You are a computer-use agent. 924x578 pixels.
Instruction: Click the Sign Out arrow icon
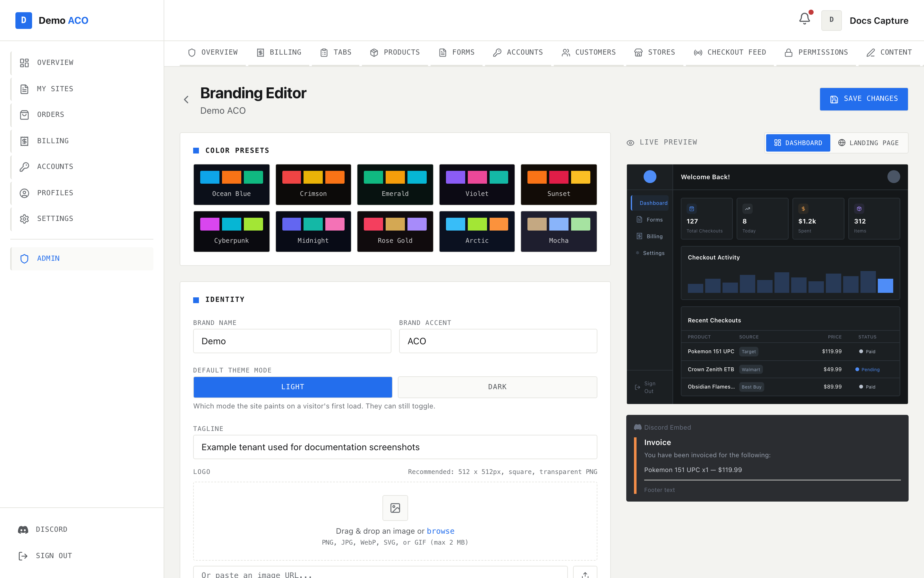click(23, 556)
